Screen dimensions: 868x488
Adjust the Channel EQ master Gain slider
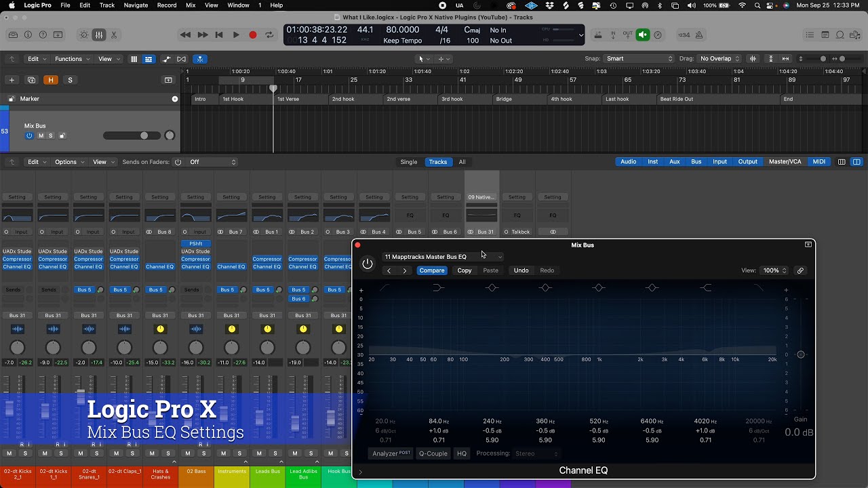pyautogui.click(x=801, y=354)
